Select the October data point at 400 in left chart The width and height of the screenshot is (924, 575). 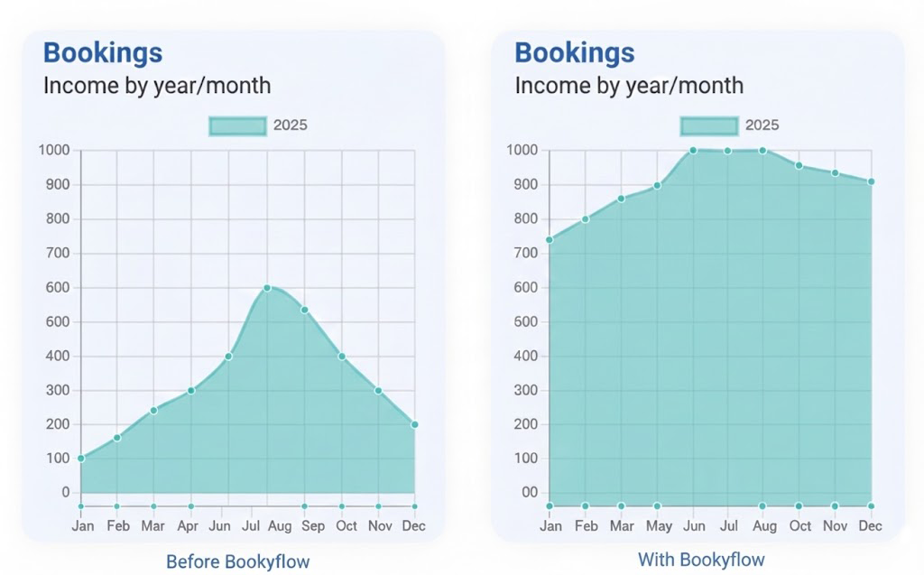pyautogui.click(x=342, y=357)
